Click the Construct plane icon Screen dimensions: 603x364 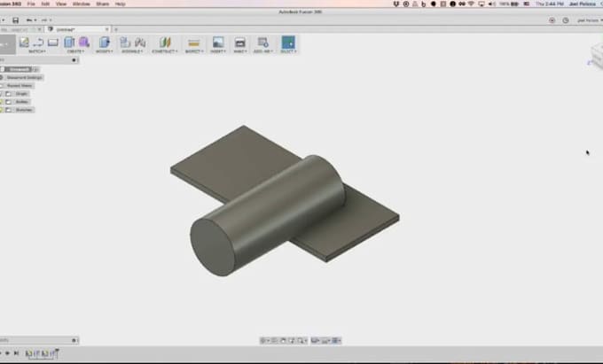165,43
